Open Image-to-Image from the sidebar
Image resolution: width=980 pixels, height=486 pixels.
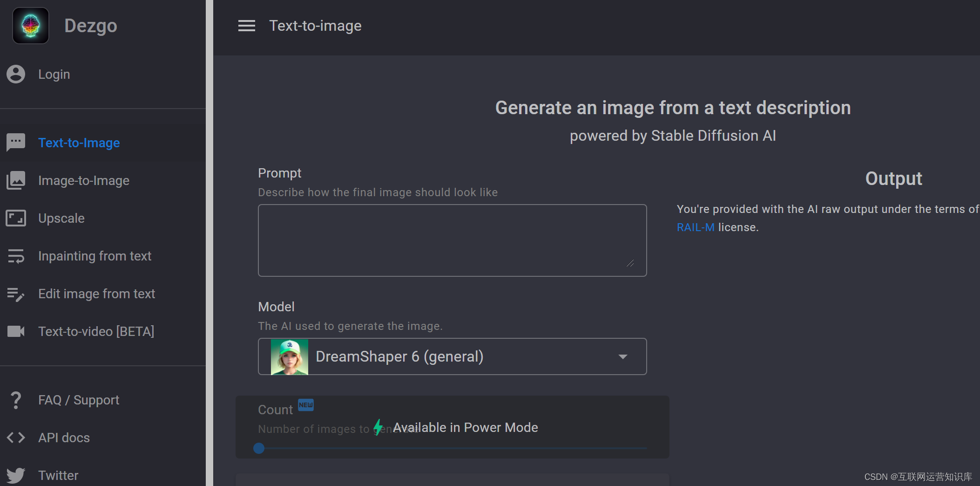103,180
